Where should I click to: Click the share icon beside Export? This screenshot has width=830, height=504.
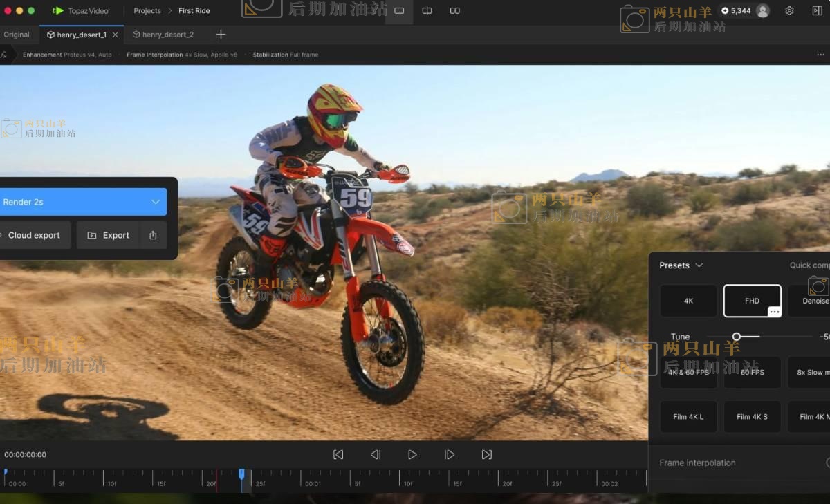pos(153,235)
